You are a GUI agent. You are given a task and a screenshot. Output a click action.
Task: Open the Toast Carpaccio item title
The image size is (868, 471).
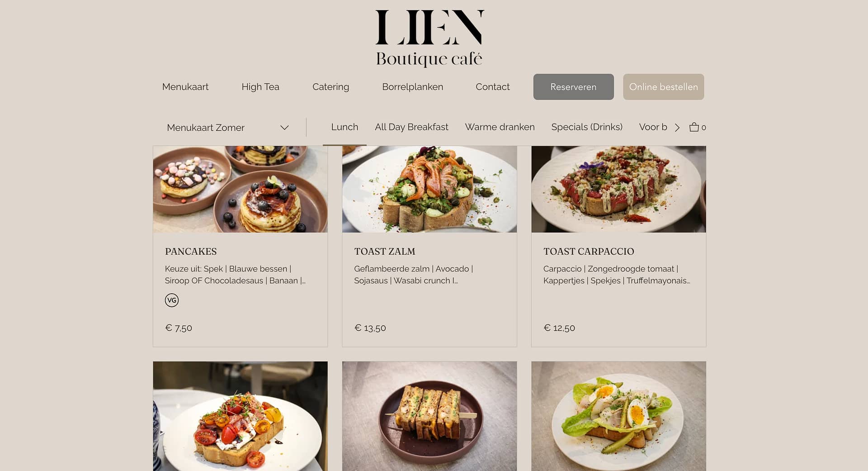pyautogui.click(x=589, y=252)
